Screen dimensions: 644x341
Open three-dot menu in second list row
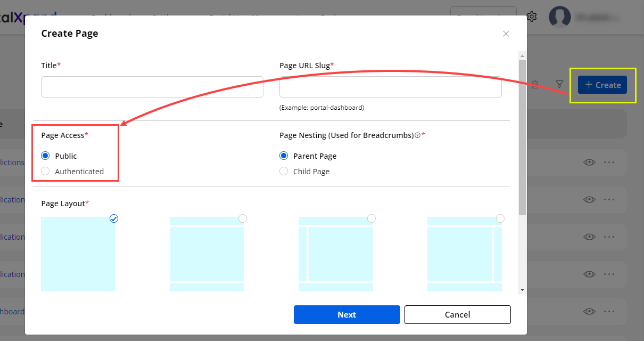(x=609, y=199)
